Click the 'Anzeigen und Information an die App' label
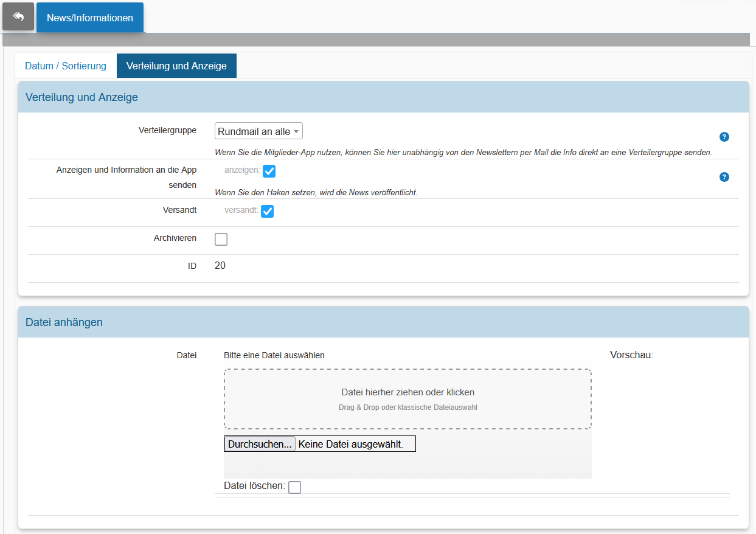The height and width of the screenshot is (534, 756). tap(127, 177)
